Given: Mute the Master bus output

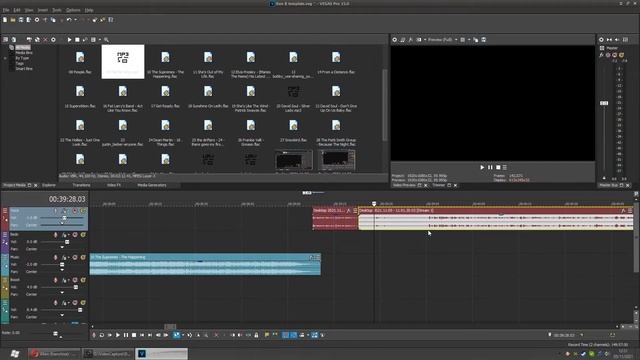Looking at the screenshot, I should (x=615, y=55).
